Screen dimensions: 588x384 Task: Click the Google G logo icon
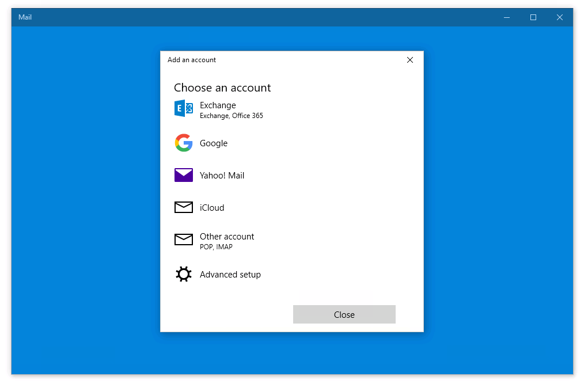coord(184,143)
